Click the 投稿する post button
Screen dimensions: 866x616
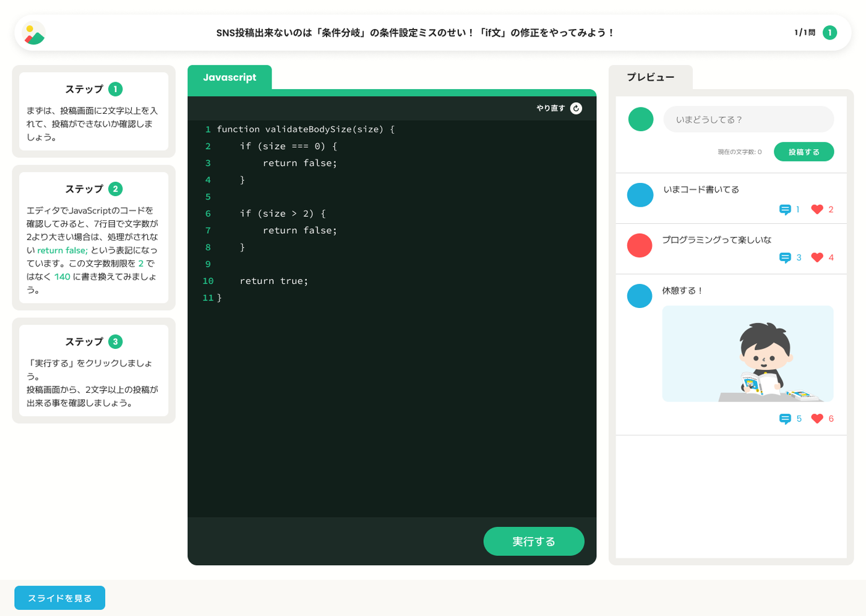(x=804, y=152)
